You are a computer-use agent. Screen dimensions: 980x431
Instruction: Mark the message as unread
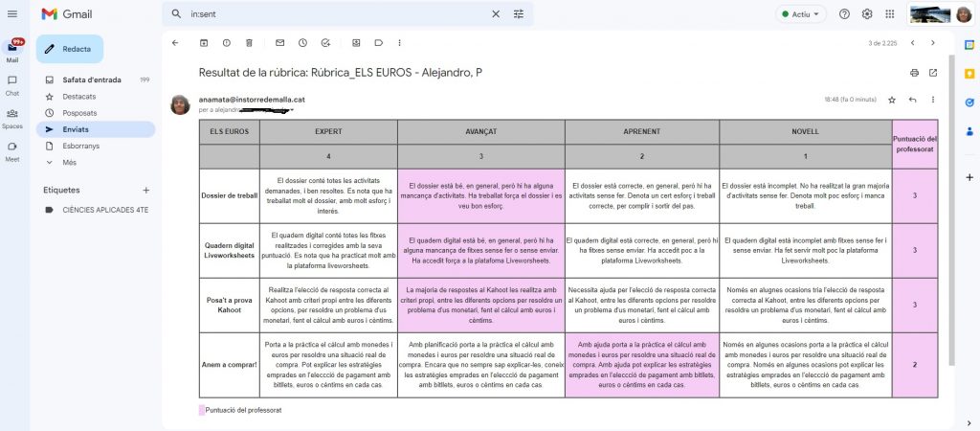coord(279,43)
